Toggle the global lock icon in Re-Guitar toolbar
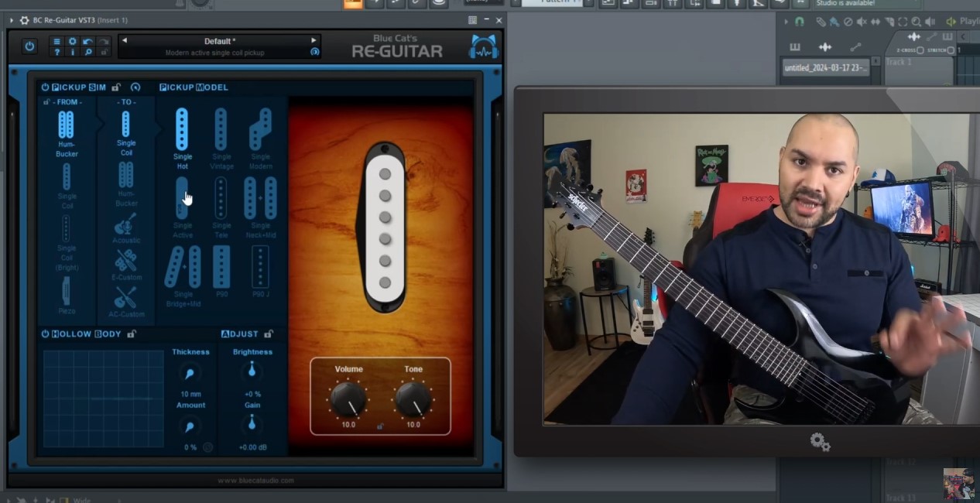 103,52
